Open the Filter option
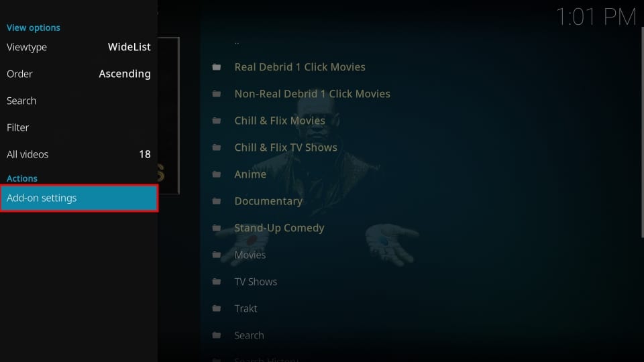 [79, 127]
